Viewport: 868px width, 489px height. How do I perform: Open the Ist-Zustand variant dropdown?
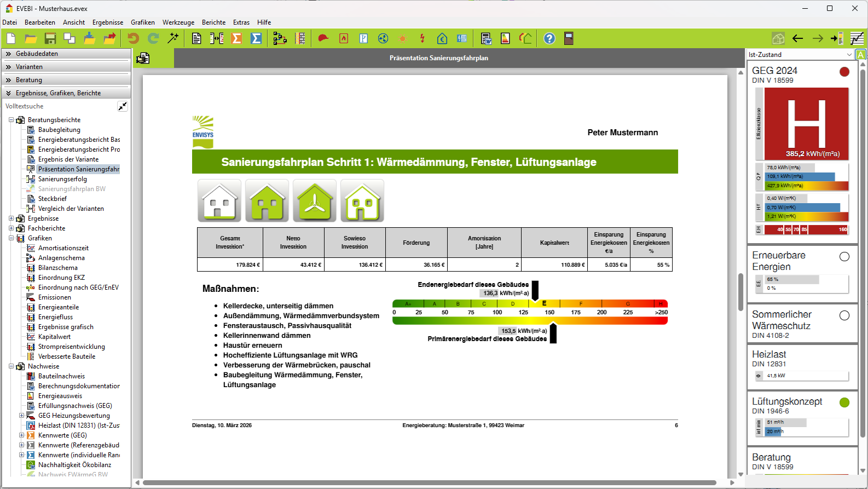point(800,55)
